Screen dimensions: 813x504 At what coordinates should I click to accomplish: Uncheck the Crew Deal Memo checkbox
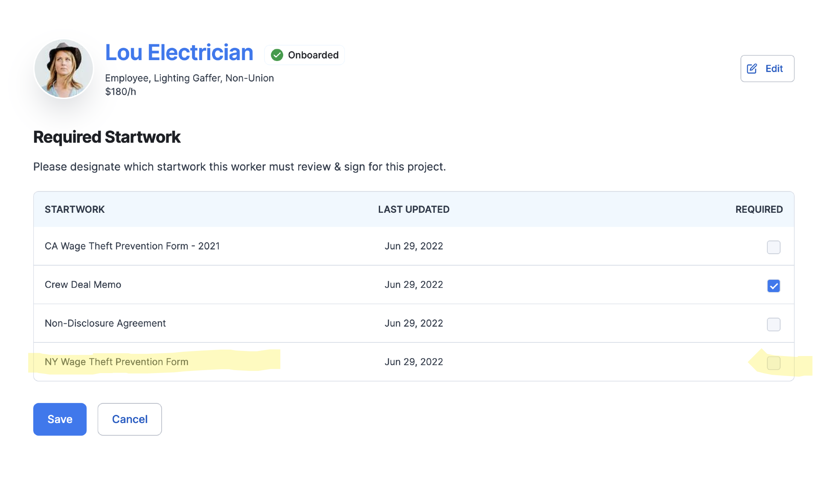point(773,286)
